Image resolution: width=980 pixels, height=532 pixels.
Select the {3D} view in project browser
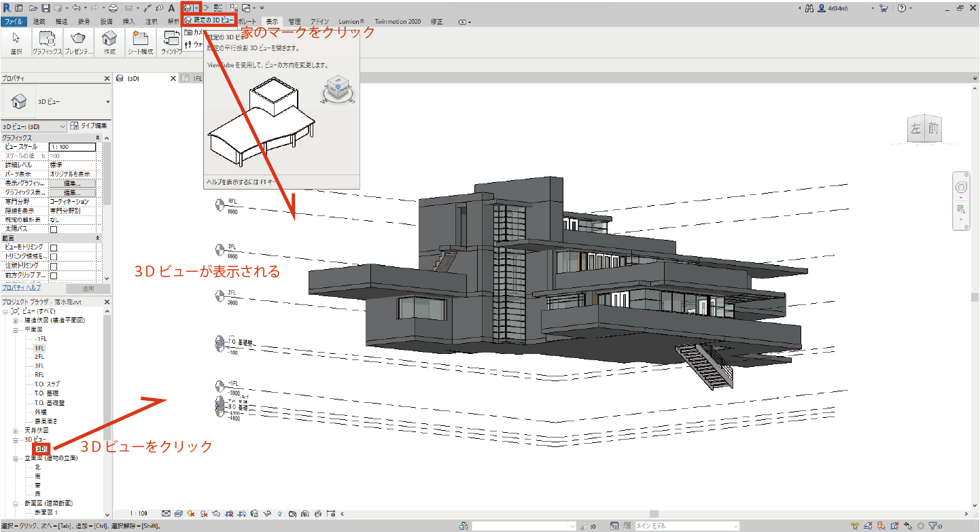pyautogui.click(x=40, y=449)
